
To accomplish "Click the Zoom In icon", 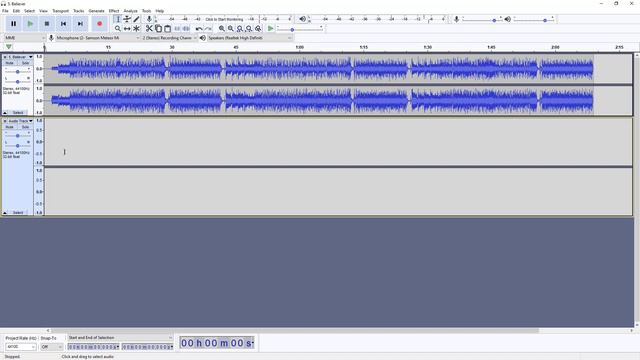I will [x=222, y=29].
